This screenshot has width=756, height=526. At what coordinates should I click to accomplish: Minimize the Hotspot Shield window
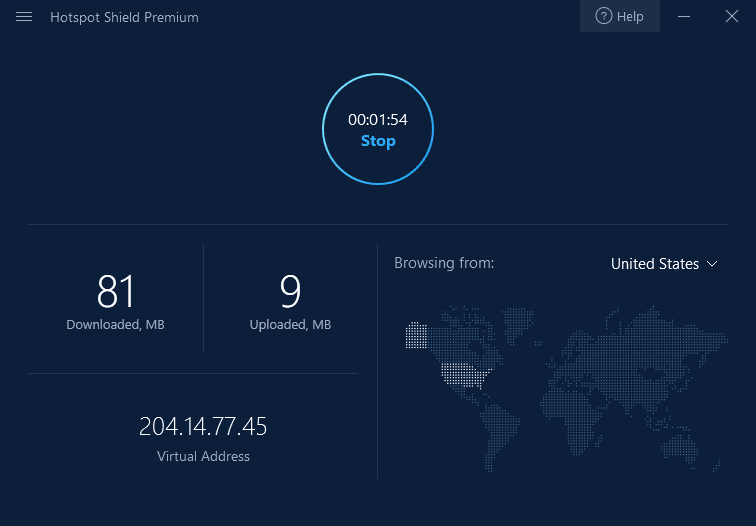[x=684, y=16]
